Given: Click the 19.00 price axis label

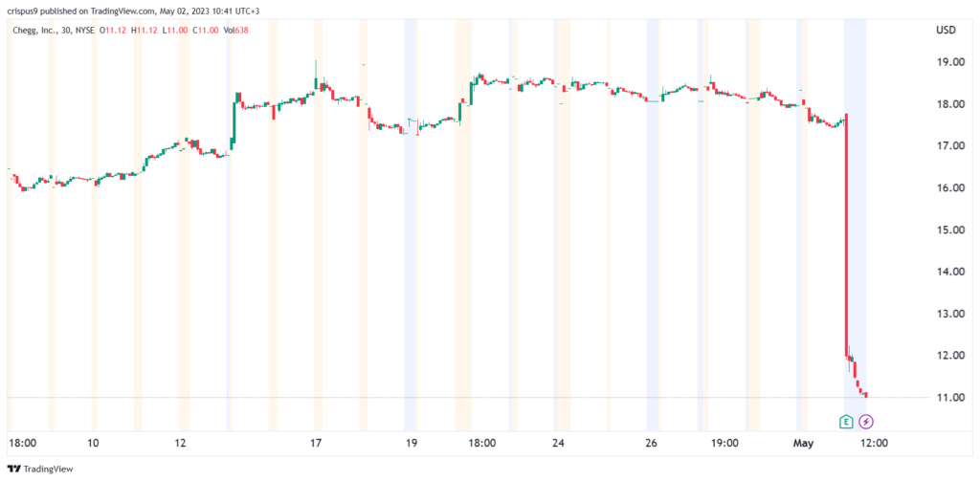Looking at the screenshot, I should 948,62.
